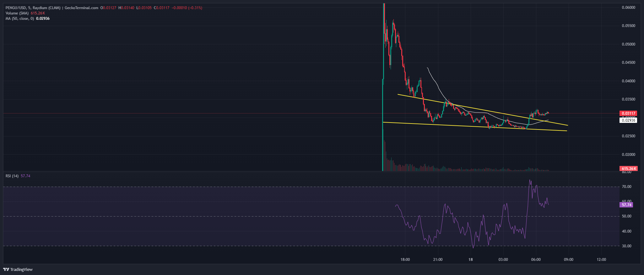This screenshot has width=644, height=275.
Task: Click the 615.26K value in Volume legend
Action: (38, 13)
